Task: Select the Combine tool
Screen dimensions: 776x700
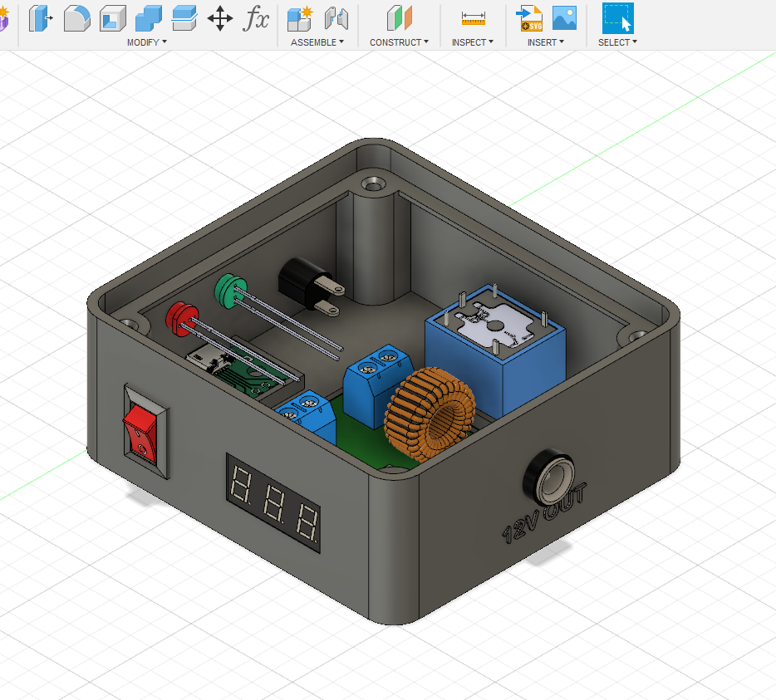Action: [149, 19]
